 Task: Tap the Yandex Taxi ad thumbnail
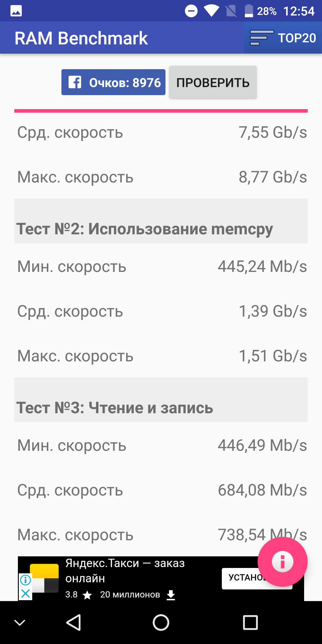tap(44, 578)
